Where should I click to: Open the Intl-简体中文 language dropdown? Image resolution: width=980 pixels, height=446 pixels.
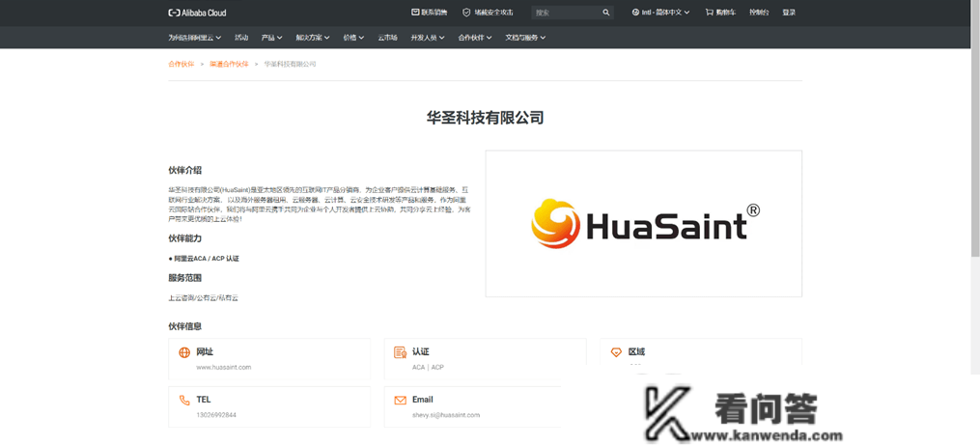pyautogui.click(x=661, y=13)
